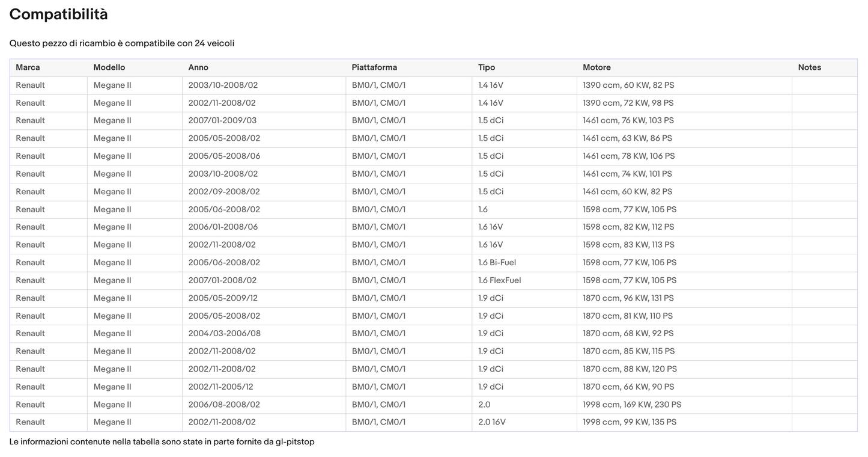The image size is (868, 457).
Task: Click the 1870 ccm, 68 KW, 92 PS cell
Action: pyautogui.click(x=628, y=333)
